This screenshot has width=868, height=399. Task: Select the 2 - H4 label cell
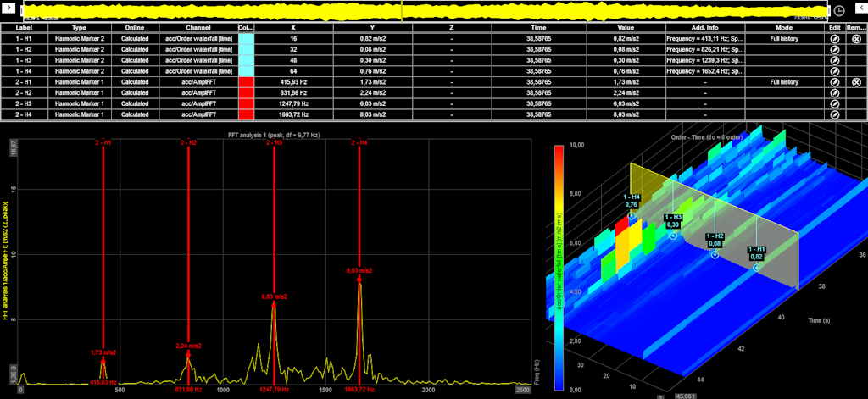(x=24, y=114)
